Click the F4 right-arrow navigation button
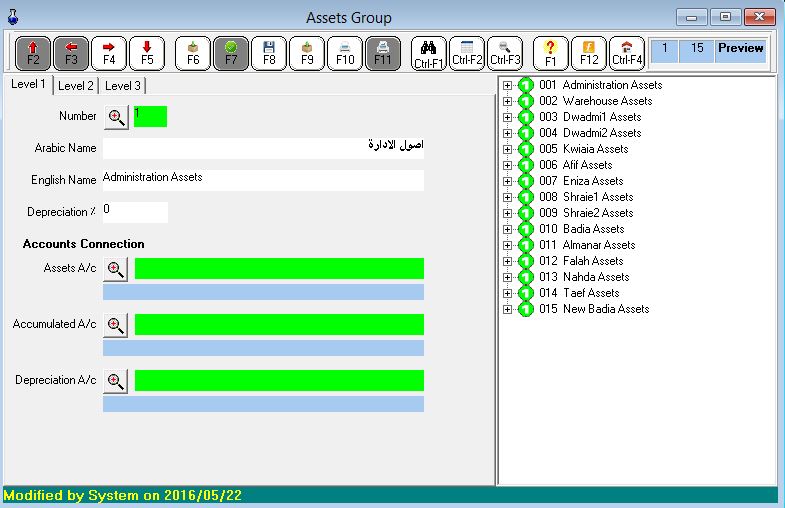 coord(109,53)
